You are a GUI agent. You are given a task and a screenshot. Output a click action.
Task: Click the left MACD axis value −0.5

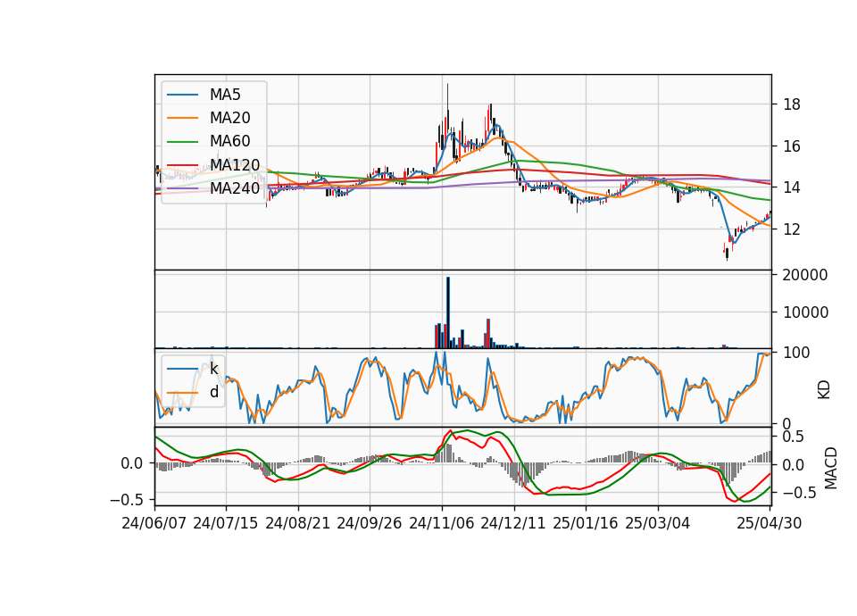127,500
